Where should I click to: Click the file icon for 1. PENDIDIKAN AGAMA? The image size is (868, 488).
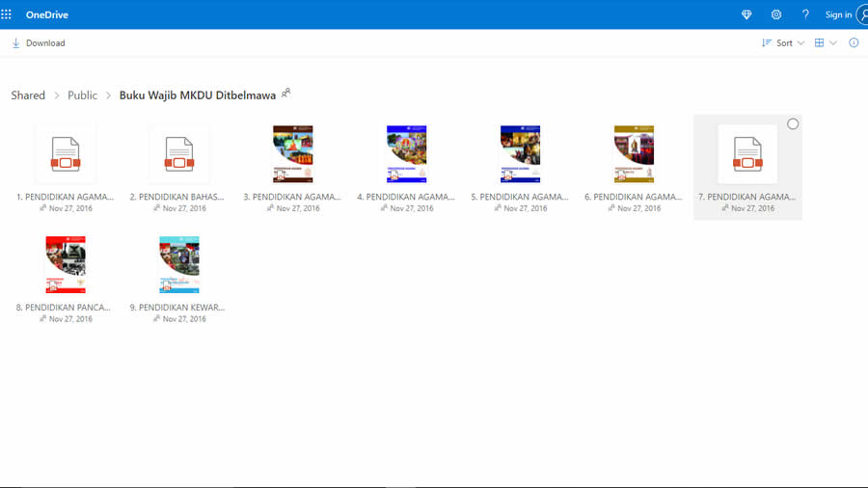(66, 154)
